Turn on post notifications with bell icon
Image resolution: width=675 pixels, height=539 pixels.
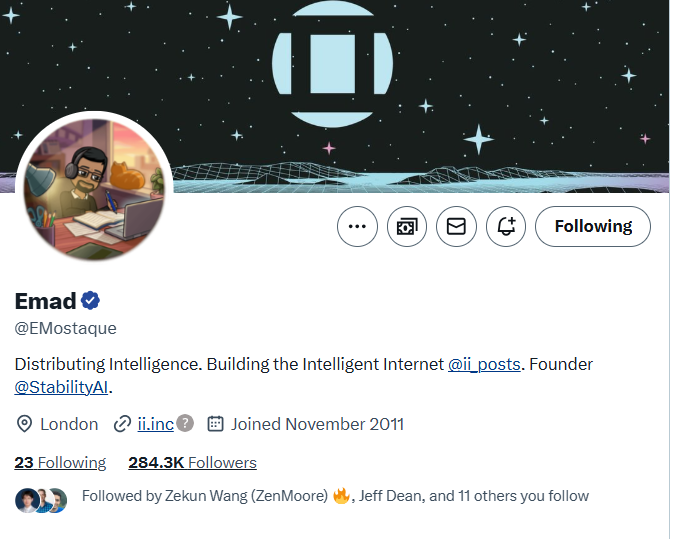(506, 227)
